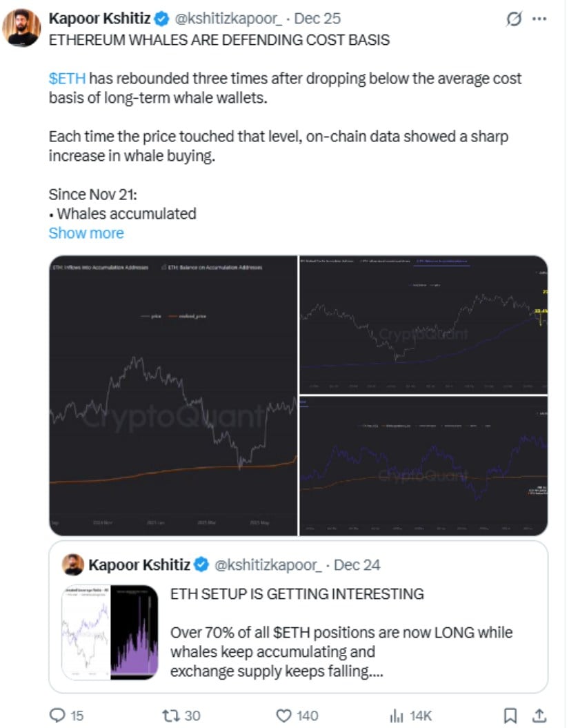The width and height of the screenshot is (569, 728).
Task: Repost this tweet using retweet icon
Action: [170, 716]
